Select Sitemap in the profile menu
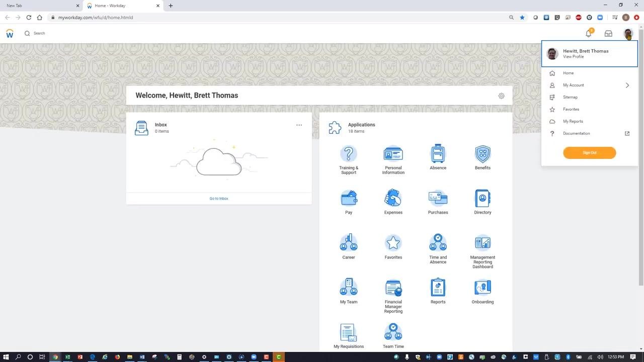 point(589,97)
